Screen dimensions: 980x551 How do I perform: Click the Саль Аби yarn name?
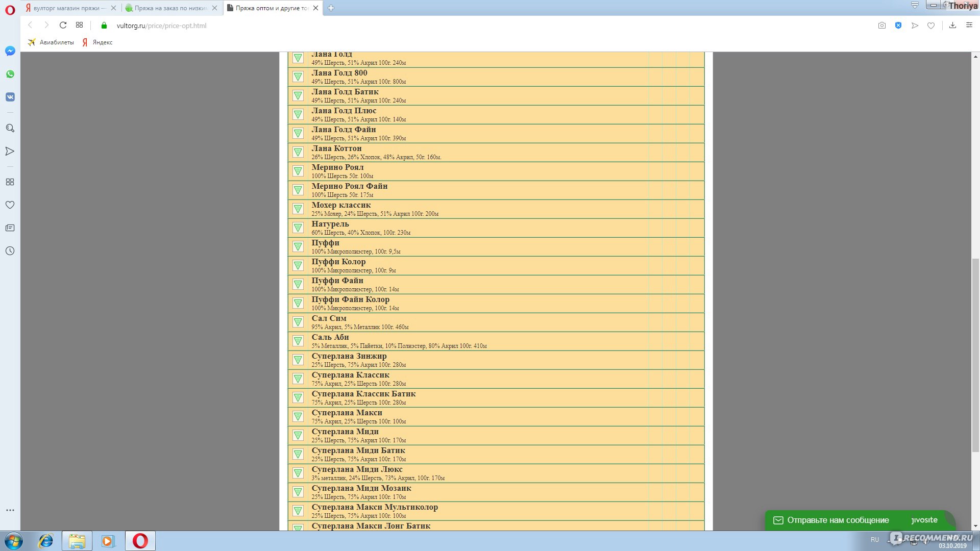point(330,337)
